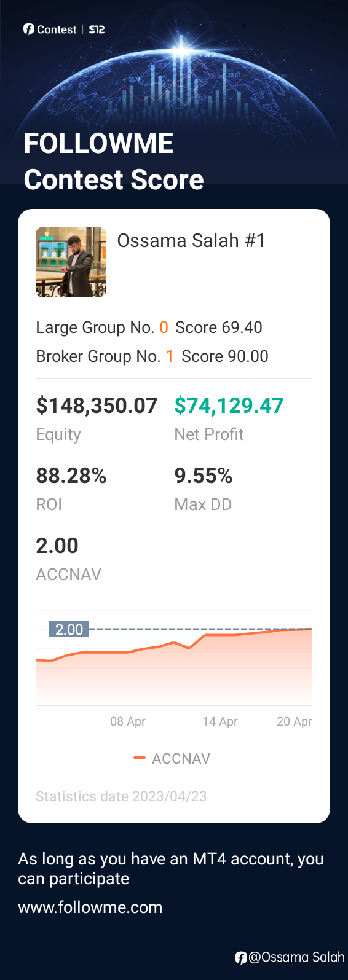Open Ossama Salah's profile photo
The image size is (348, 980).
pos(71,262)
